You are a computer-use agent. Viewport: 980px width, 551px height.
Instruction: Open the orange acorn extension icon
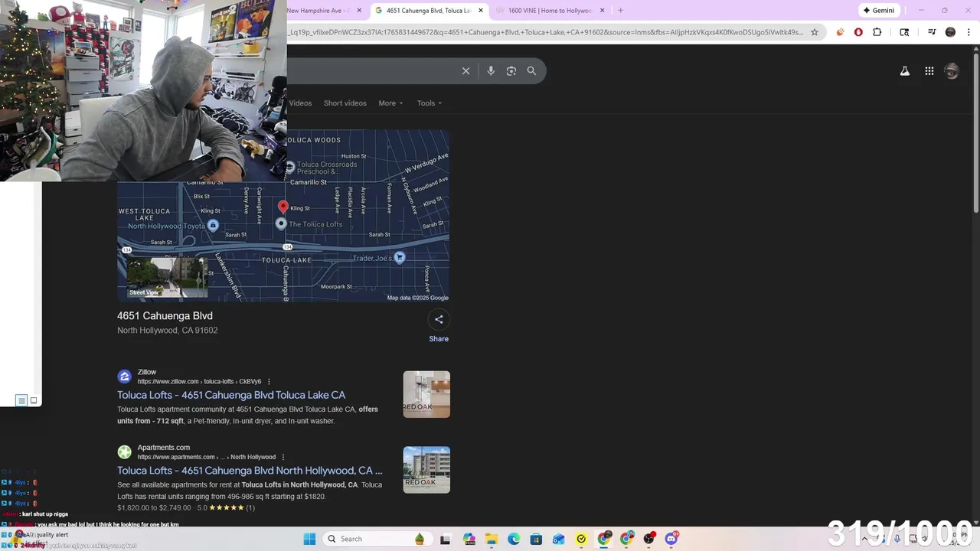coord(840,32)
